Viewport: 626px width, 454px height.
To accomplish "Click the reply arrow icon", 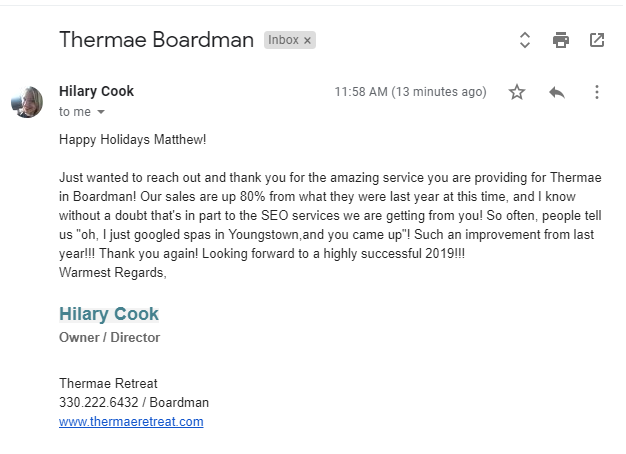I will point(557,92).
